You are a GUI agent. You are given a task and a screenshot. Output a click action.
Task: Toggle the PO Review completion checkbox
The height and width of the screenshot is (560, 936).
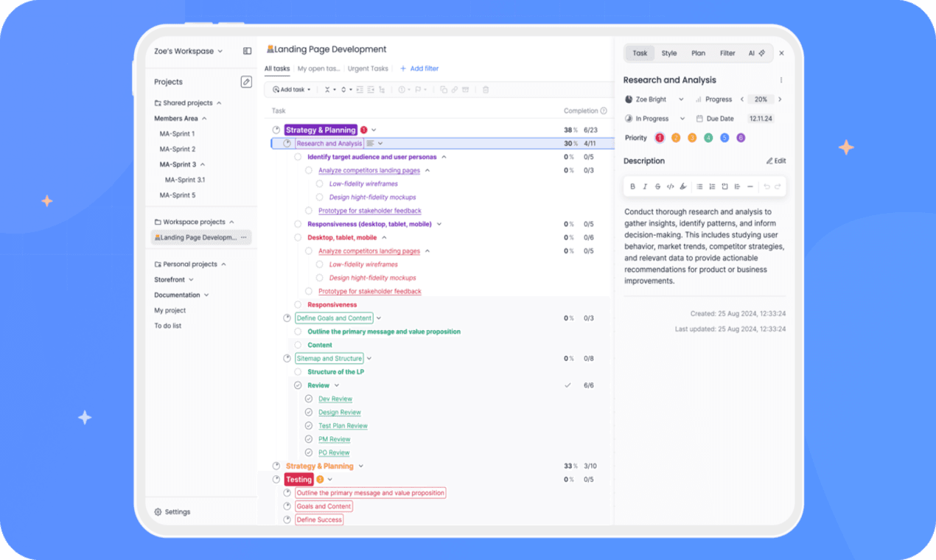[x=309, y=452]
